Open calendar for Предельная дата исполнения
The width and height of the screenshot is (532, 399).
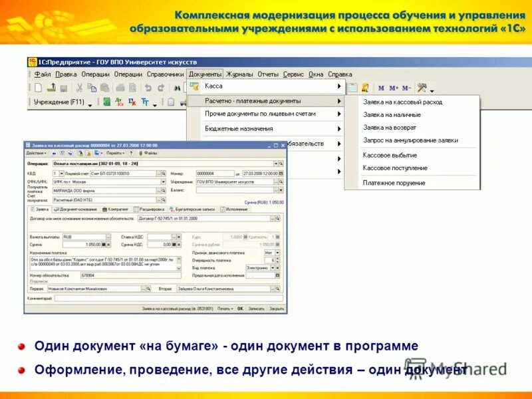pyautogui.click(x=277, y=275)
